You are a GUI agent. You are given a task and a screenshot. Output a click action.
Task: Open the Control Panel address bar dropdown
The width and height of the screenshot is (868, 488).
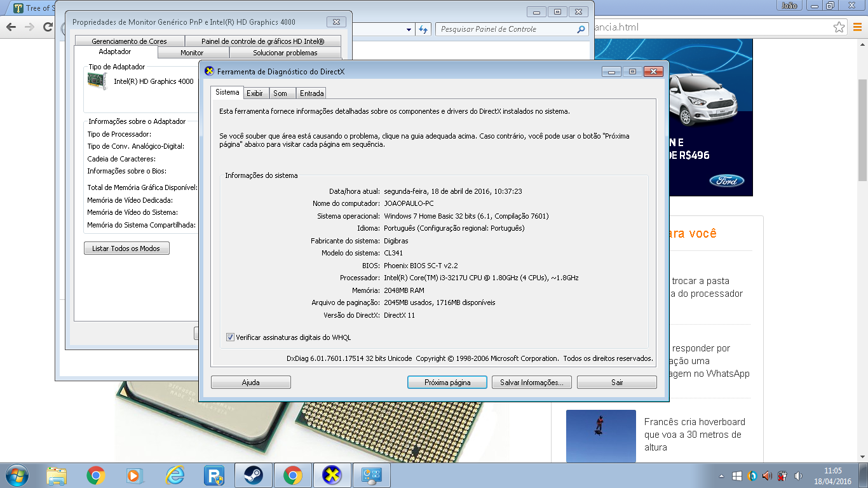409,29
